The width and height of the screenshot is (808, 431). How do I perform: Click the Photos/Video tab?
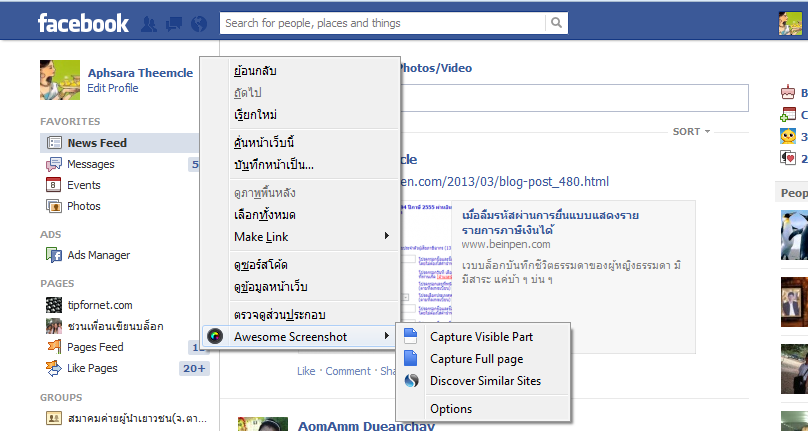pyautogui.click(x=436, y=68)
